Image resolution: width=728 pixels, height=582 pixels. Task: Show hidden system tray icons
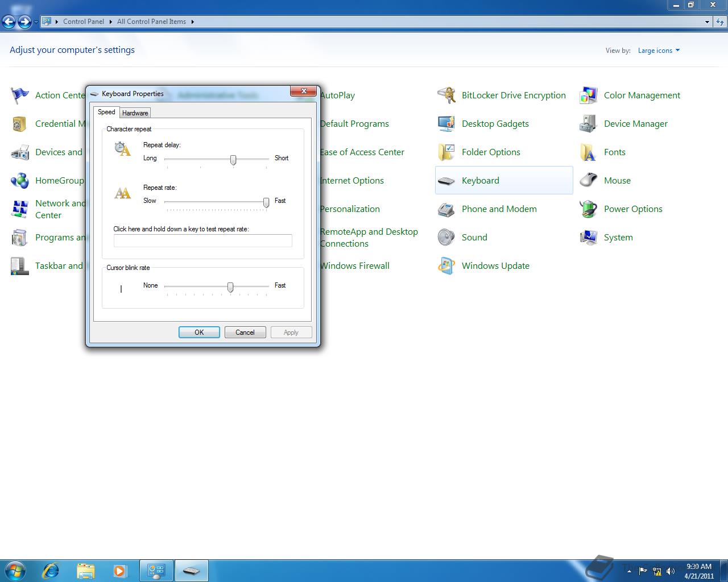tap(629, 571)
